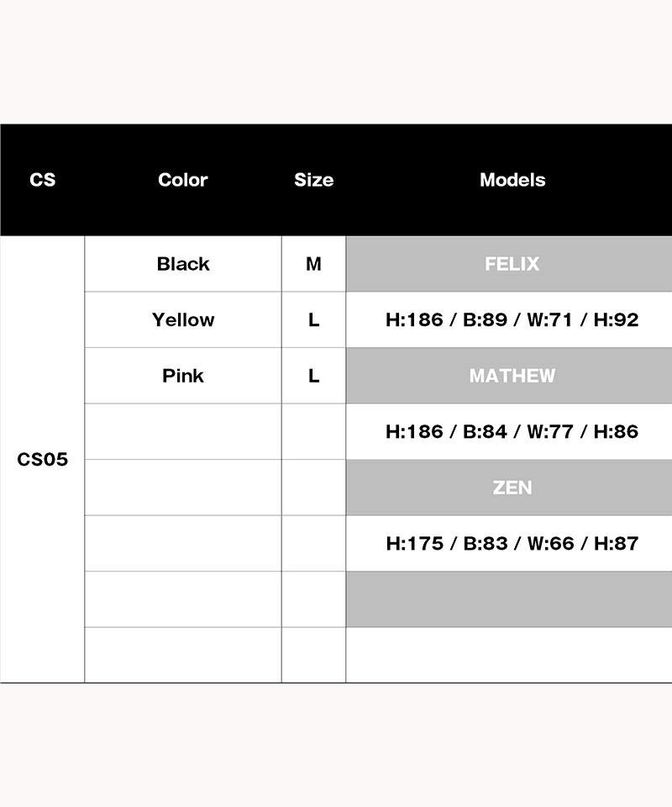Select the MATHEW model name

click(512, 376)
